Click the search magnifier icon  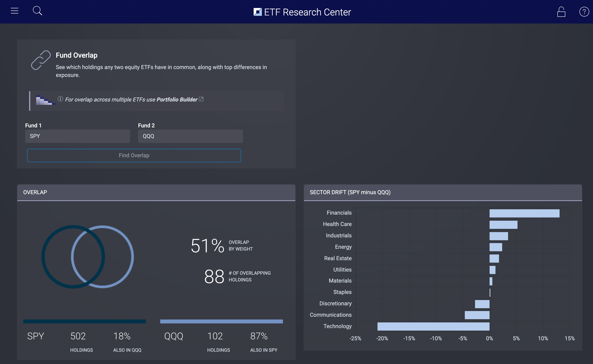click(x=37, y=11)
